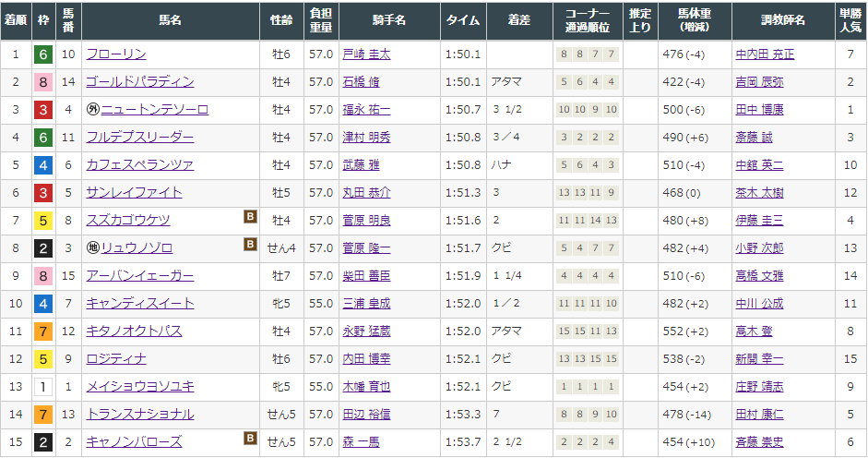Open jockey 武藤 雅 link
This screenshot has height=458, width=868.
click(x=361, y=165)
